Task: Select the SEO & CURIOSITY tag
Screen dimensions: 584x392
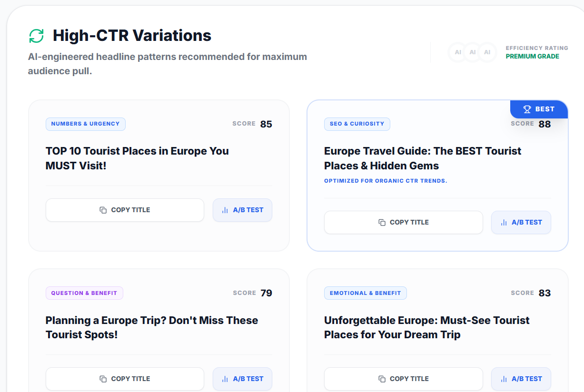Action: coord(357,124)
